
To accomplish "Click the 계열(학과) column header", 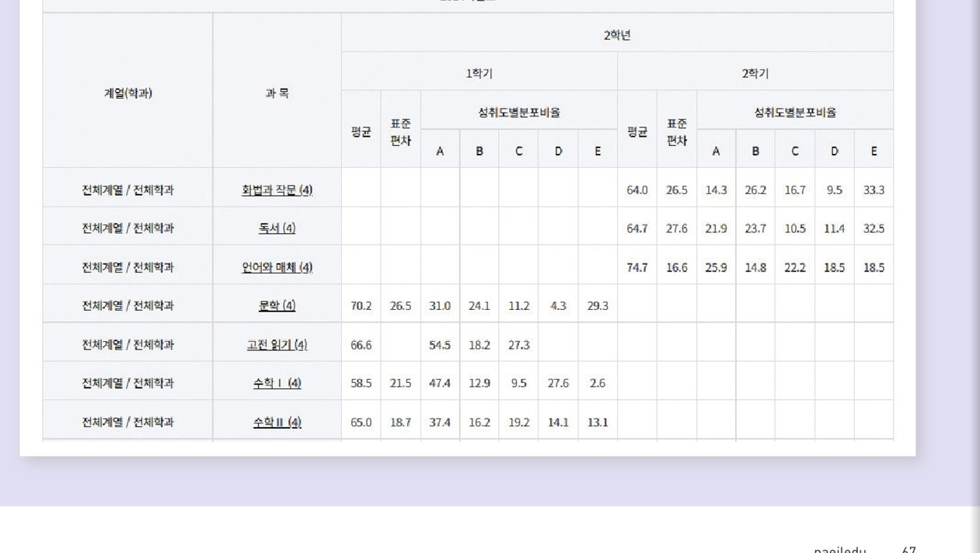I will click(128, 93).
